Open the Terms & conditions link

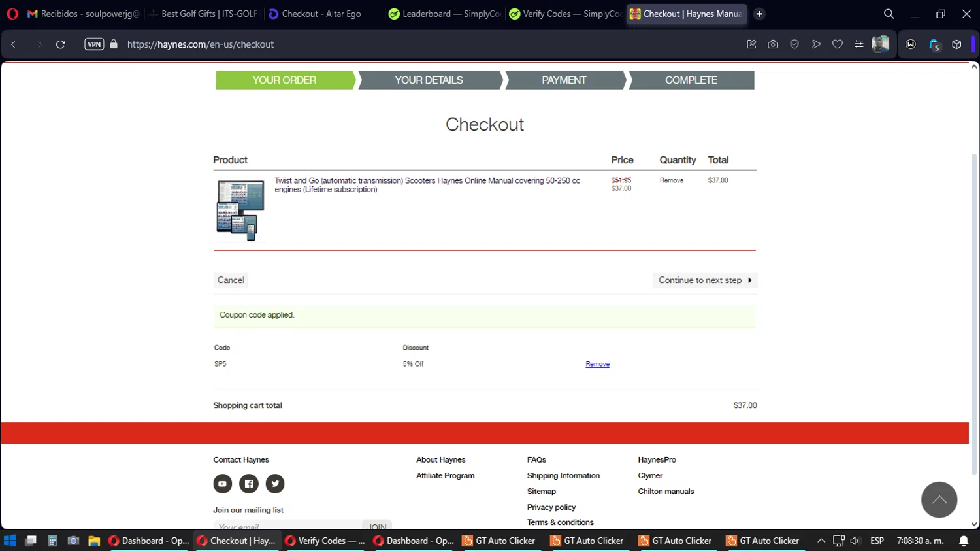click(x=561, y=522)
